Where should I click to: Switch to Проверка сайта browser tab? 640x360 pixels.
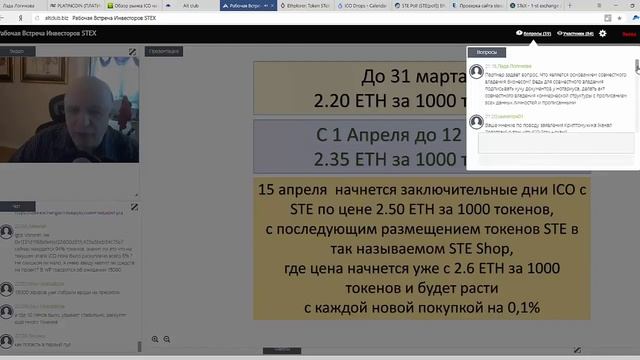478,6
